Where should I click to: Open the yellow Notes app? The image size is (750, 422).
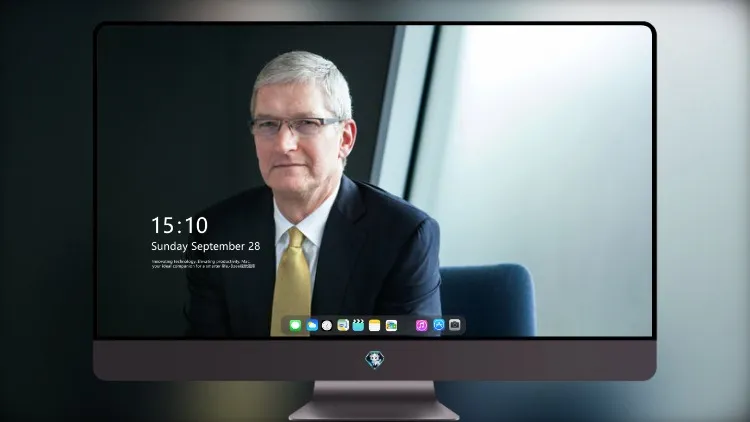(x=375, y=325)
